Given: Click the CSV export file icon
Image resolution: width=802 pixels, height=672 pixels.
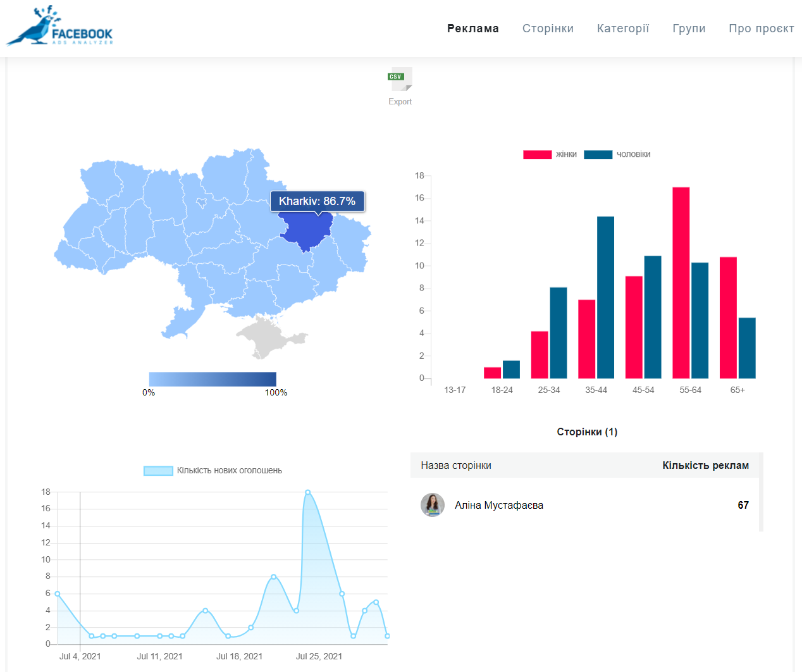Looking at the screenshot, I should pos(400,79).
